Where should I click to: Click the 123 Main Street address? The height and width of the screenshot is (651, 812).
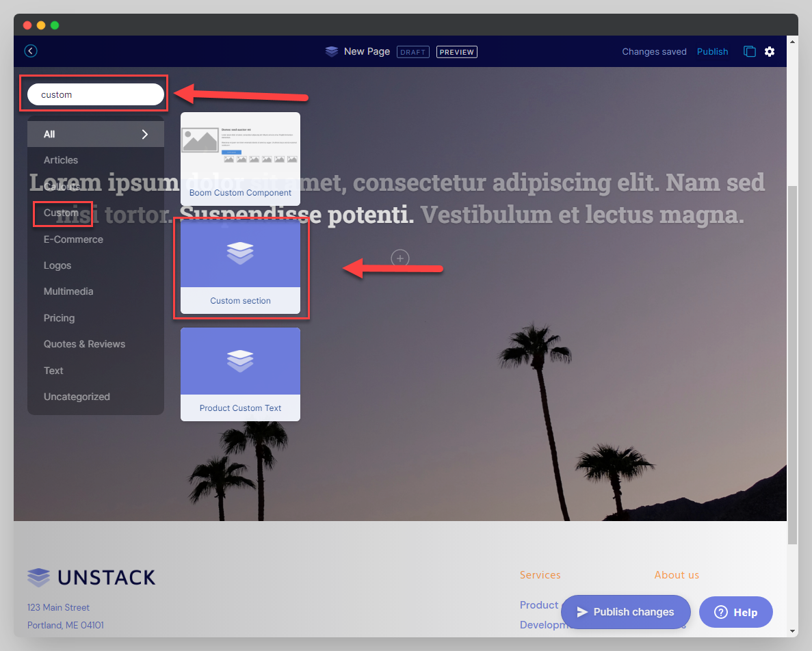[x=59, y=607]
